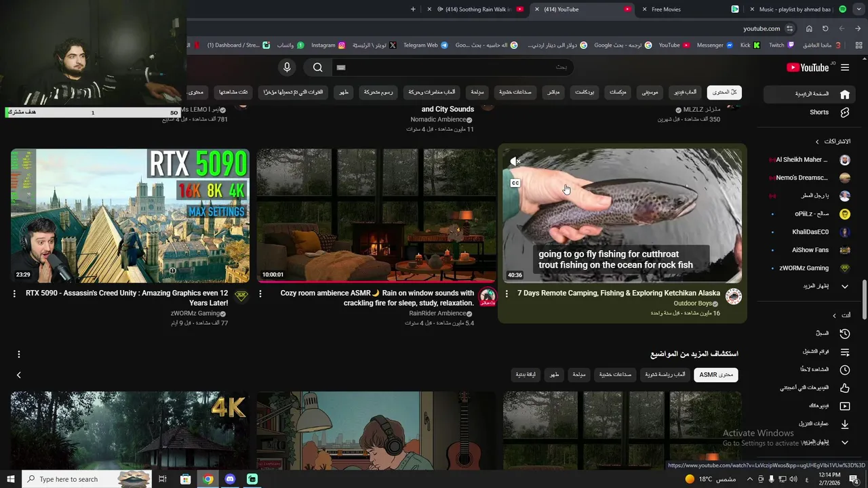Screen dimensions: 868x488
Task: Open the أنت section header chevron
Action: click(835, 316)
